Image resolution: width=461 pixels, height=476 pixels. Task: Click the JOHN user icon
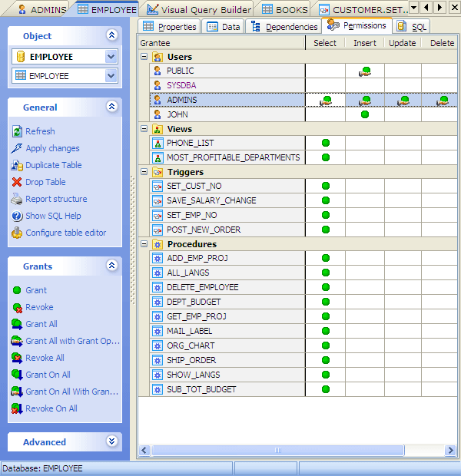157,114
